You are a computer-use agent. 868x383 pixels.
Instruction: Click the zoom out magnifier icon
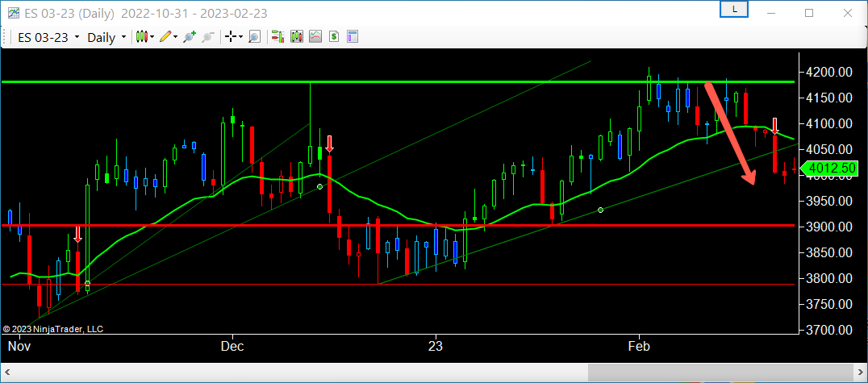point(207,37)
